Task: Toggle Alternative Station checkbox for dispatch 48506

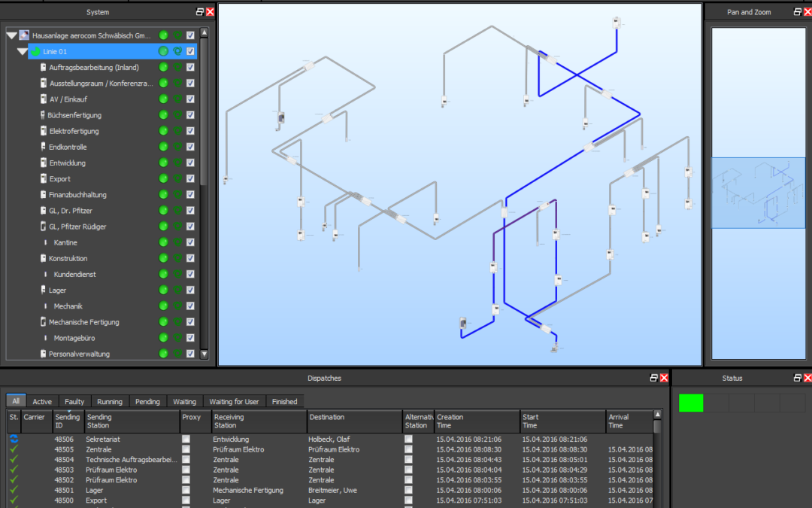Action: click(x=408, y=440)
